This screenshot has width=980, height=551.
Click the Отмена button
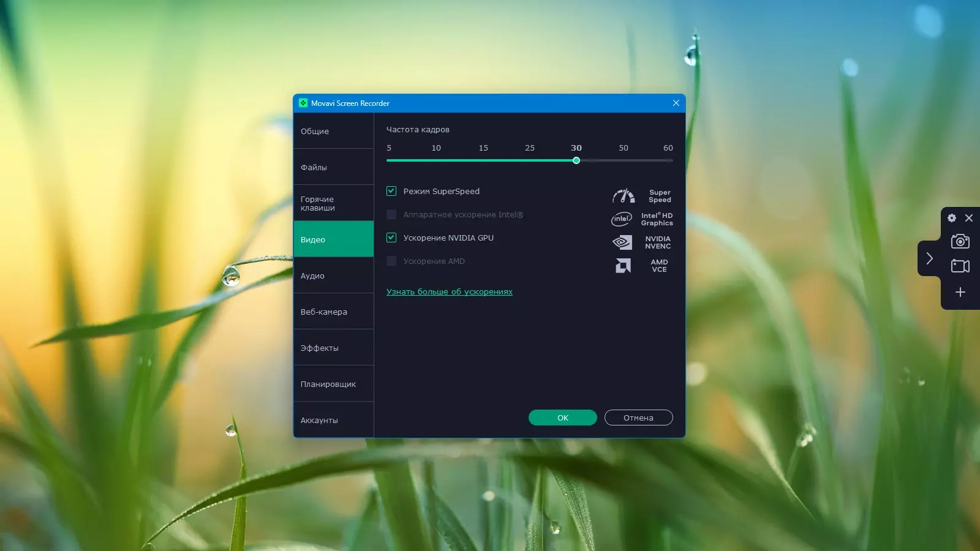pos(639,418)
